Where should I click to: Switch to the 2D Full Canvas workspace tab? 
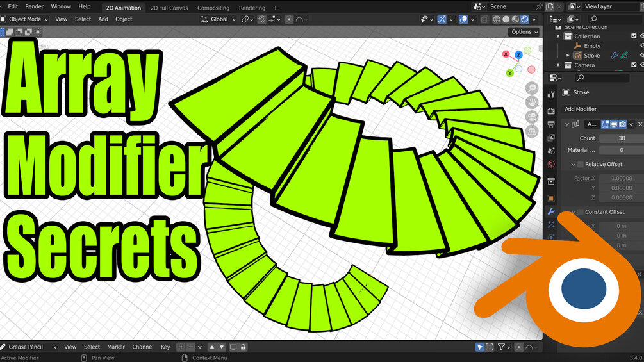point(169,8)
